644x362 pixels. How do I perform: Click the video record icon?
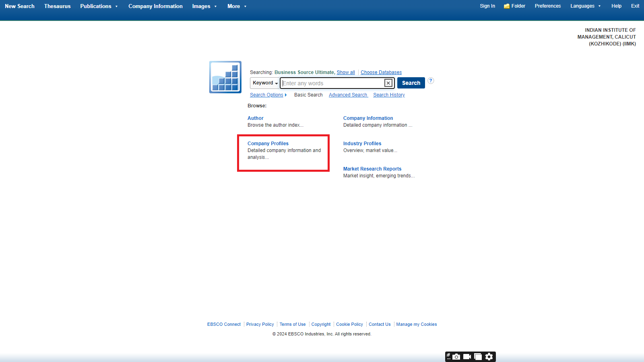coord(467,357)
